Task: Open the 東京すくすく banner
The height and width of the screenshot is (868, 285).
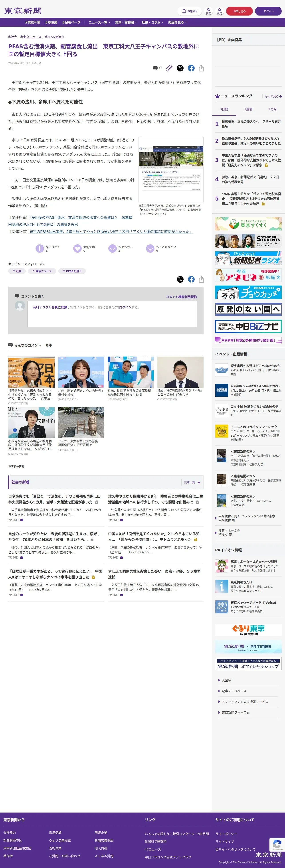Action: coord(248,224)
